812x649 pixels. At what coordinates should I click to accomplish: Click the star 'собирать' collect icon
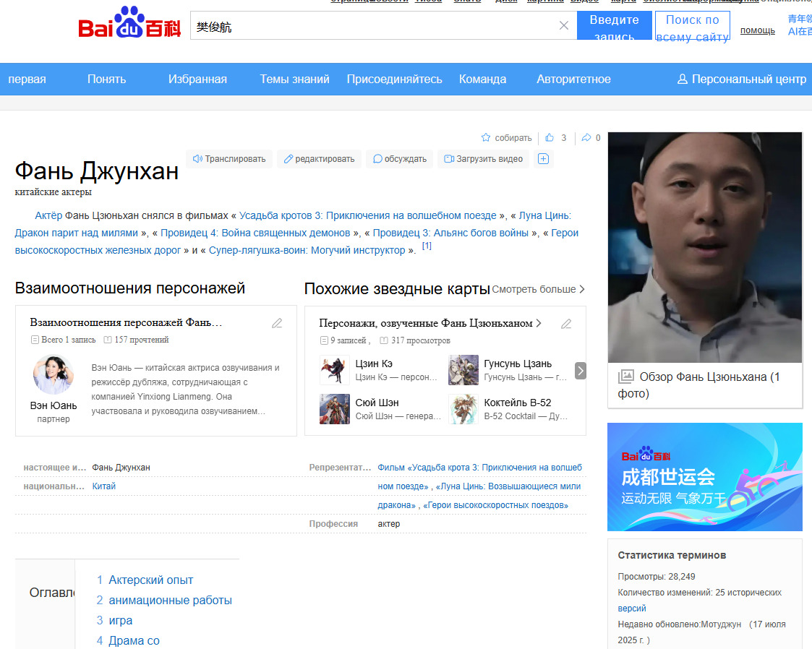pos(486,137)
